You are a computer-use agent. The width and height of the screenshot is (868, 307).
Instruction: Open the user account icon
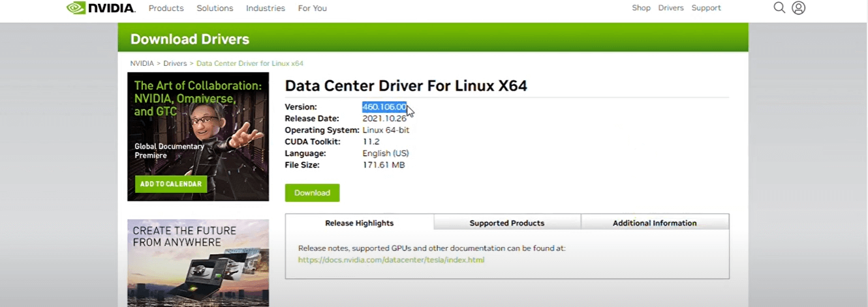[798, 8]
